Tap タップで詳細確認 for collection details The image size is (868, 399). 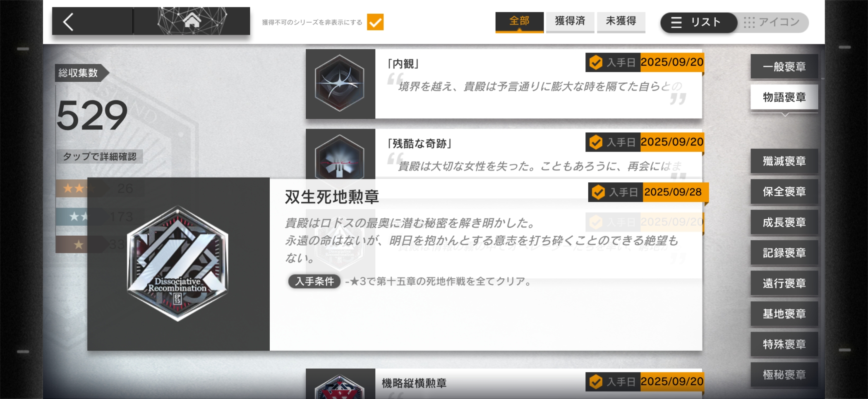click(x=100, y=157)
